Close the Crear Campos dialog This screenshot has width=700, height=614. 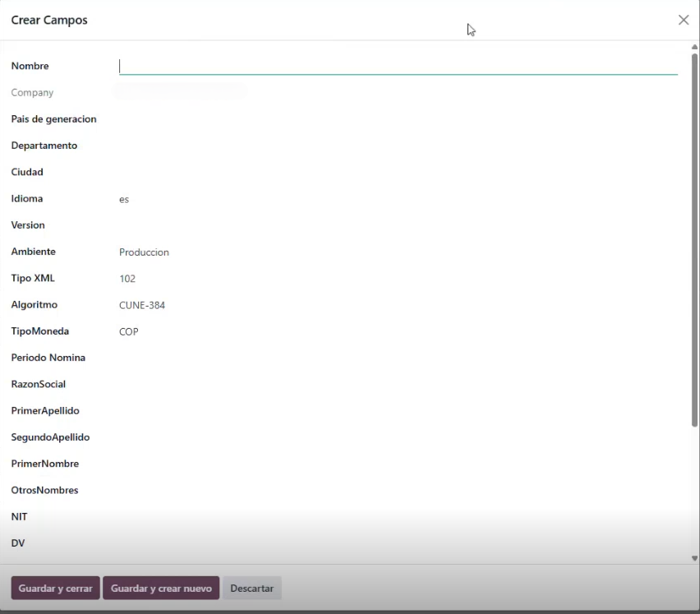point(683,20)
